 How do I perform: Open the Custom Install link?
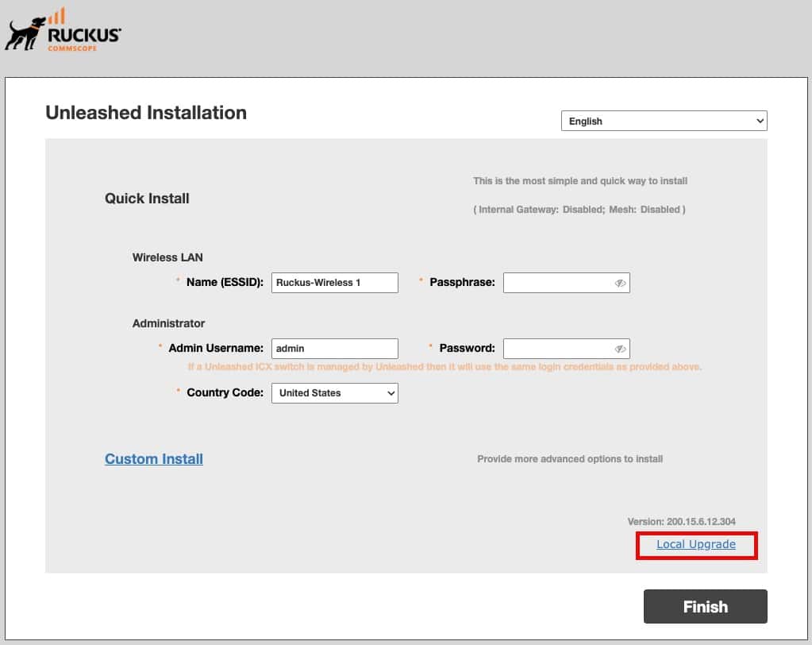coord(154,459)
